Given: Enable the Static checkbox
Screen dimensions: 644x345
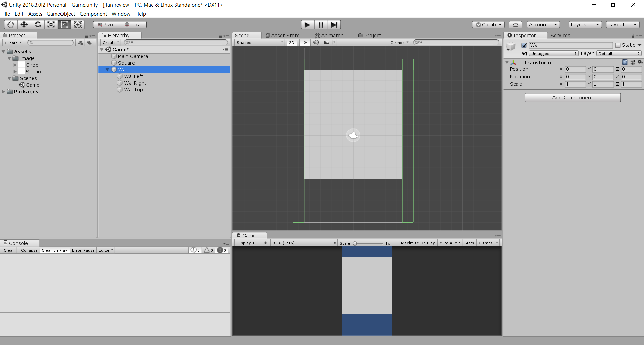Looking at the screenshot, I should coord(618,45).
